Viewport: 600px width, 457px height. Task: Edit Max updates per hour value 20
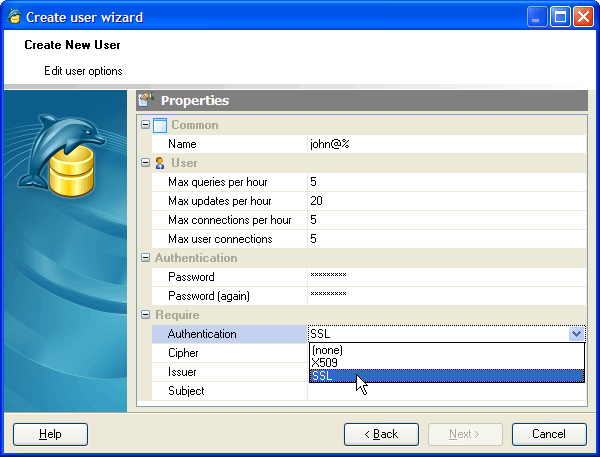(x=447, y=201)
